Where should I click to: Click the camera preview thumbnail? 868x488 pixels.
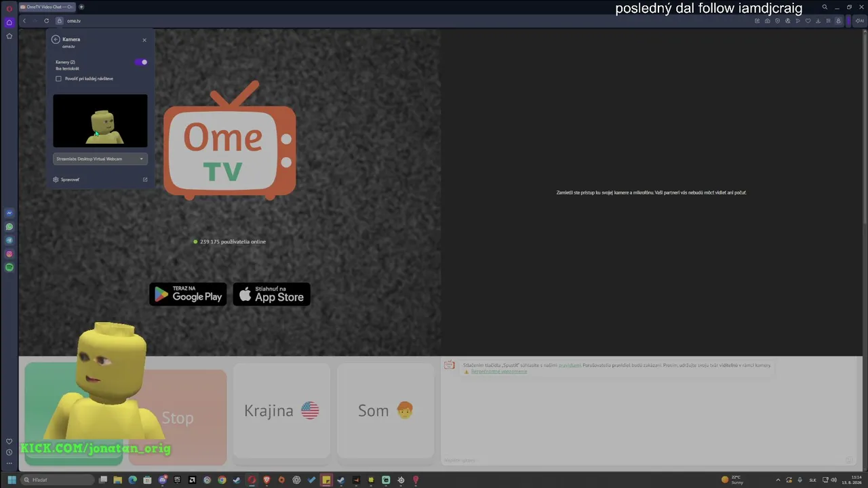100,121
